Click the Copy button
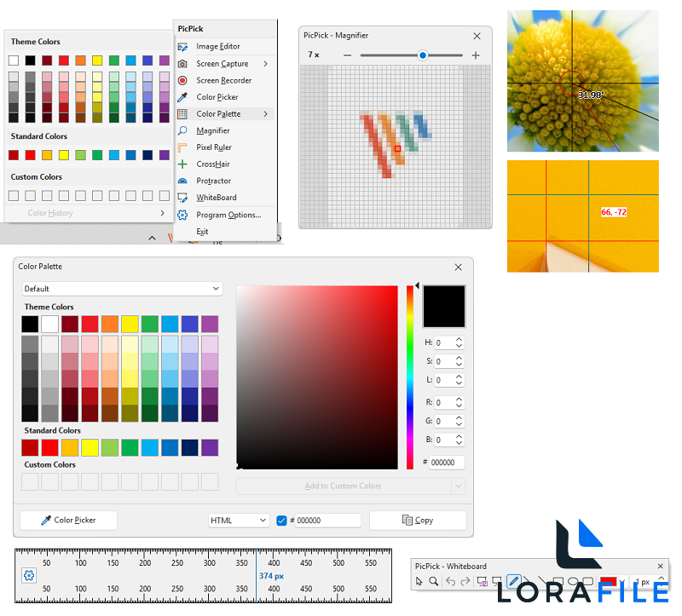The height and width of the screenshot is (616, 682). 418,521
